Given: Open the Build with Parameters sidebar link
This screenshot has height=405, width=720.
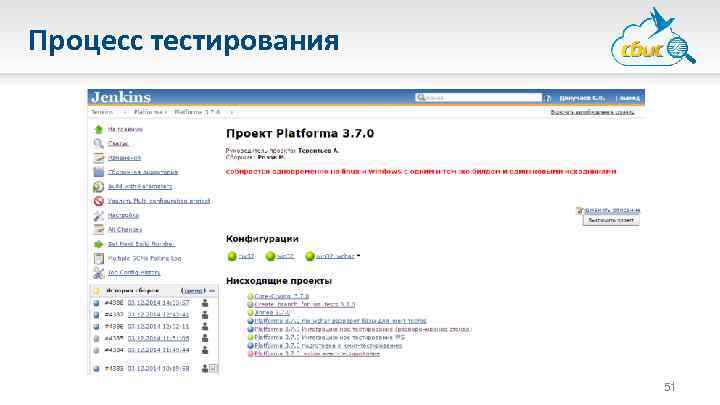Looking at the screenshot, I should [x=140, y=186].
